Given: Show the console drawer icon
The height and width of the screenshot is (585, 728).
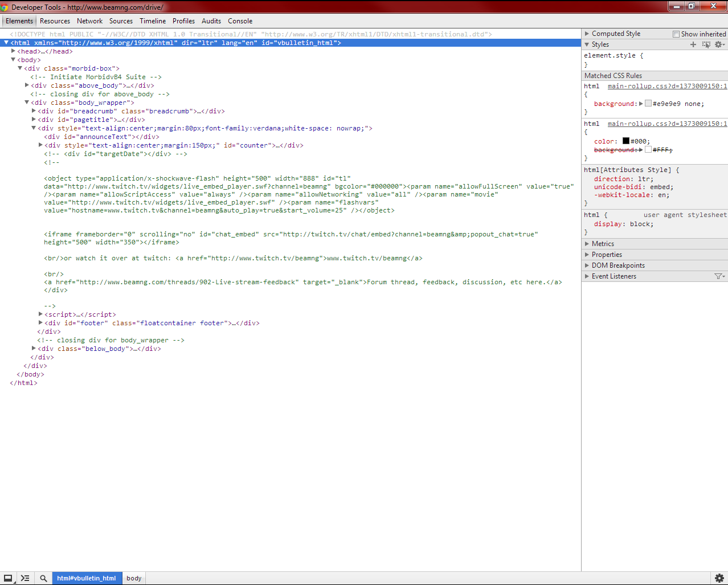Looking at the screenshot, I should click(x=25, y=578).
